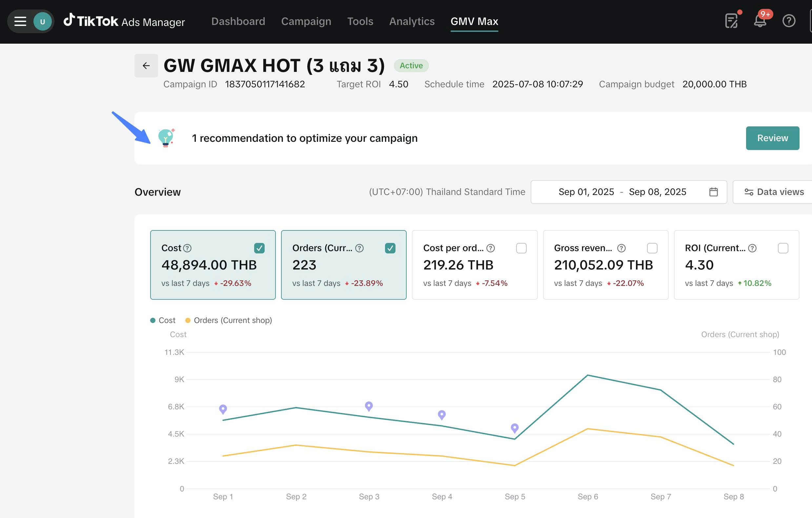Screen dimensions: 812x518
Task: Enable the Gross revenue metric checkbox
Action: coord(652,248)
